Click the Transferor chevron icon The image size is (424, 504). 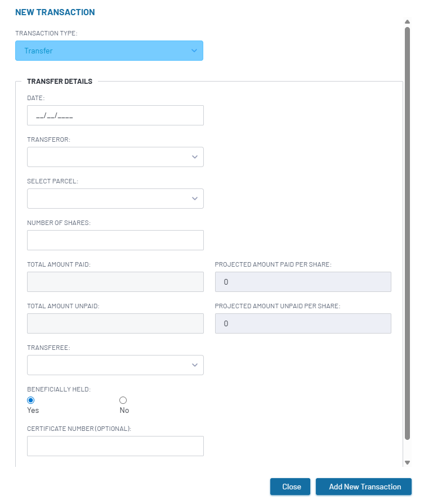point(195,157)
